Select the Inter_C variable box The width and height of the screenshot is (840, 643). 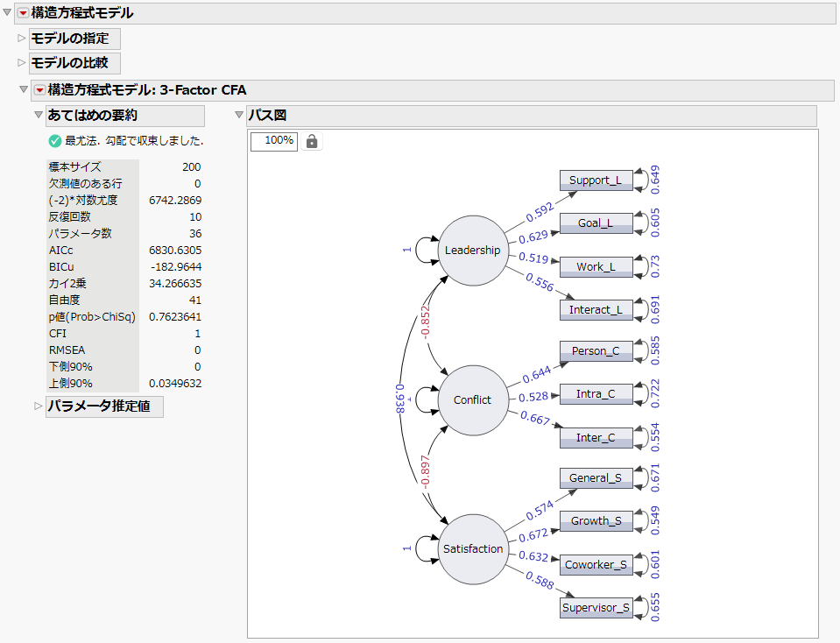[596, 438]
